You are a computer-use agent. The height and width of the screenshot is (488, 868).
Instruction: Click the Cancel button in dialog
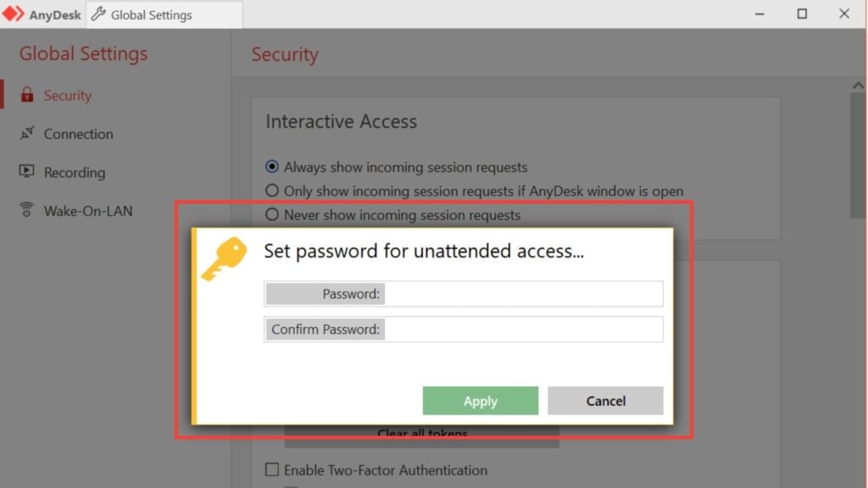coord(605,401)
